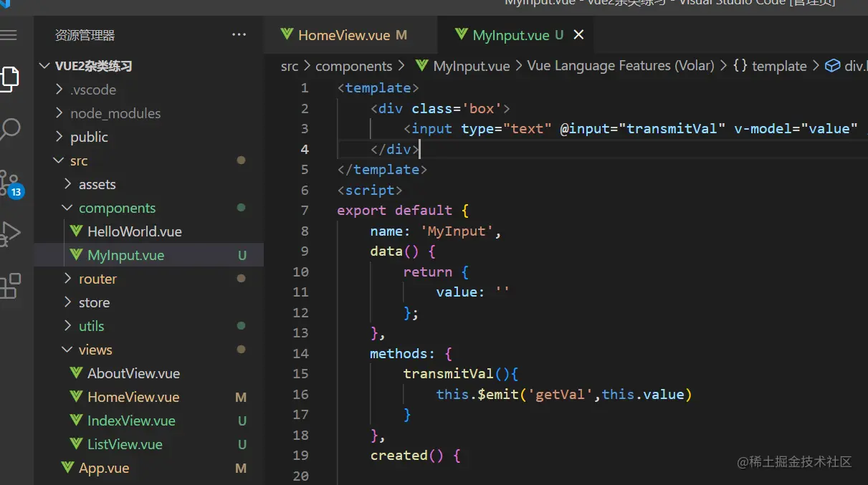Click line number 16 in the gutter
Viewport: 868px width, 485px height.
(x=300, y=394)
